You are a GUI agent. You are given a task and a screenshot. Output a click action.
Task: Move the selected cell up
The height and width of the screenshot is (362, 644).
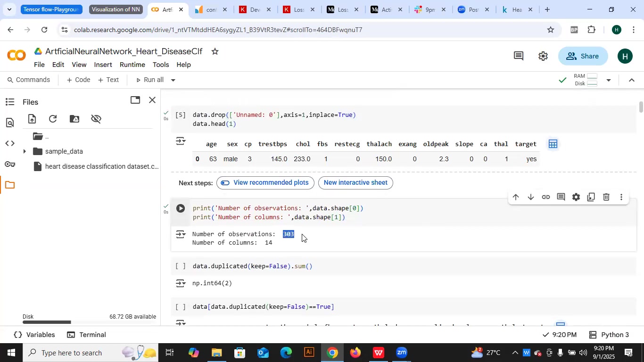coord(516,197)
